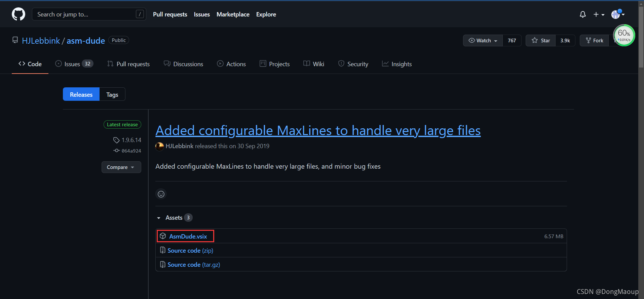The width and height of the screenshot is (644, 299).
Task: Open the Watch dropdown button
Action: 483,40
